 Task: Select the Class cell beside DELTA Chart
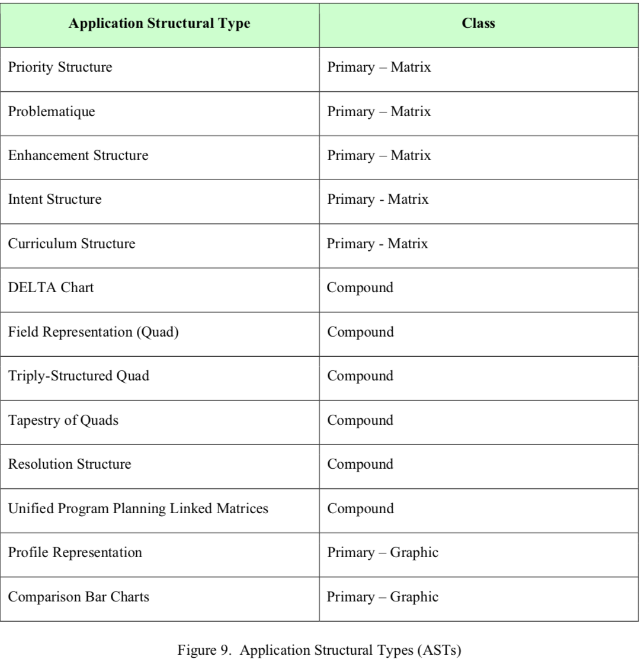click(x=360, y=288)
